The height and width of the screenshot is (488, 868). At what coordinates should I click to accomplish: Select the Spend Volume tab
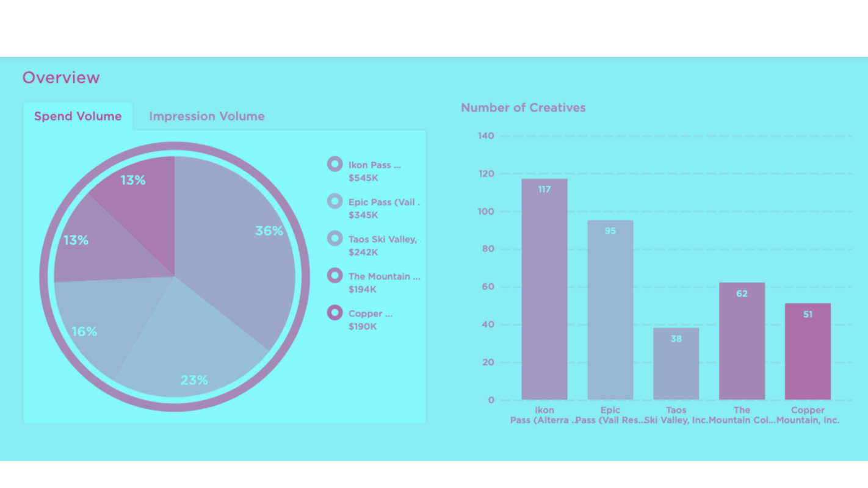[78, 116]
